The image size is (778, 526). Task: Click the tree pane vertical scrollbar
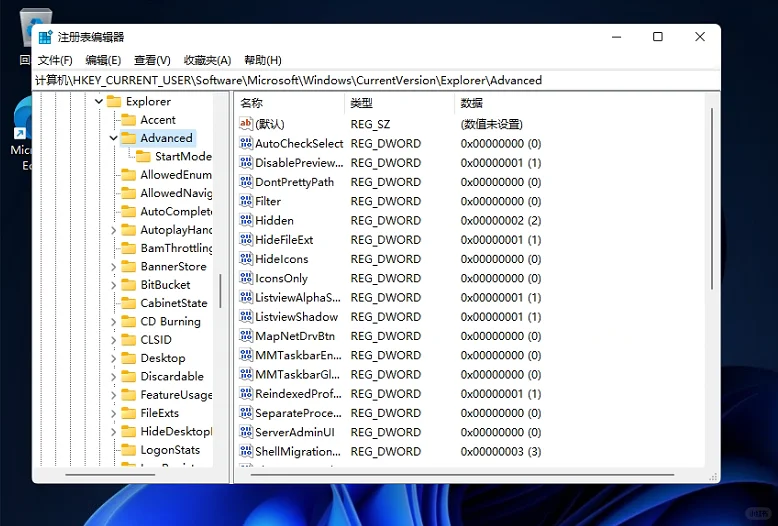coord(220,290)
